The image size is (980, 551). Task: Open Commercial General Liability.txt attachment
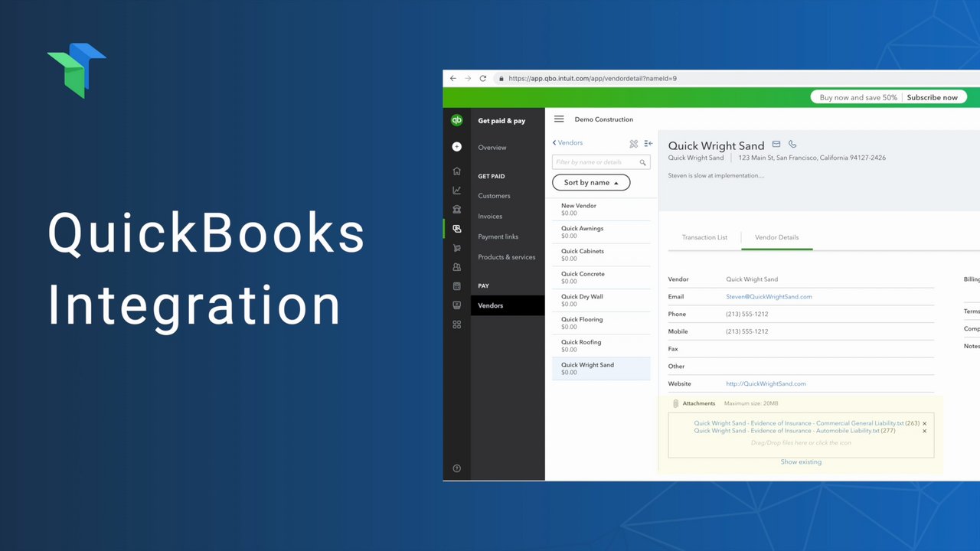click(799, 423)
